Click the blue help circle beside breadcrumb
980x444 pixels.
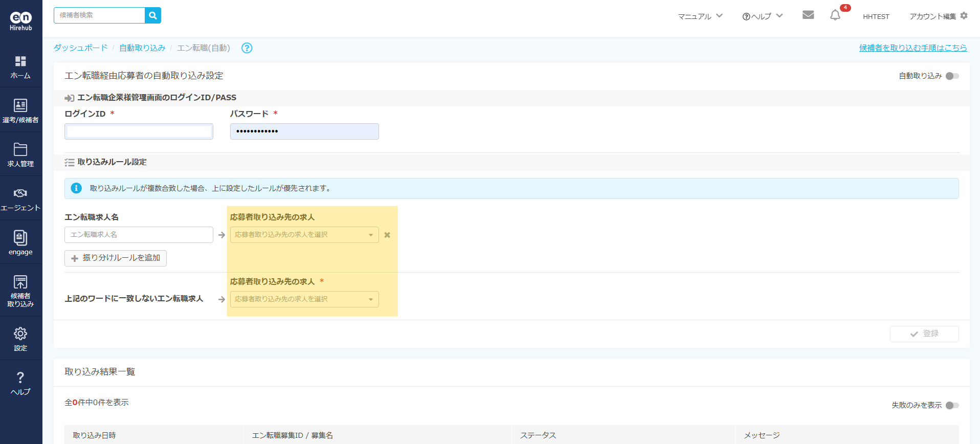(x=247, y=48)
